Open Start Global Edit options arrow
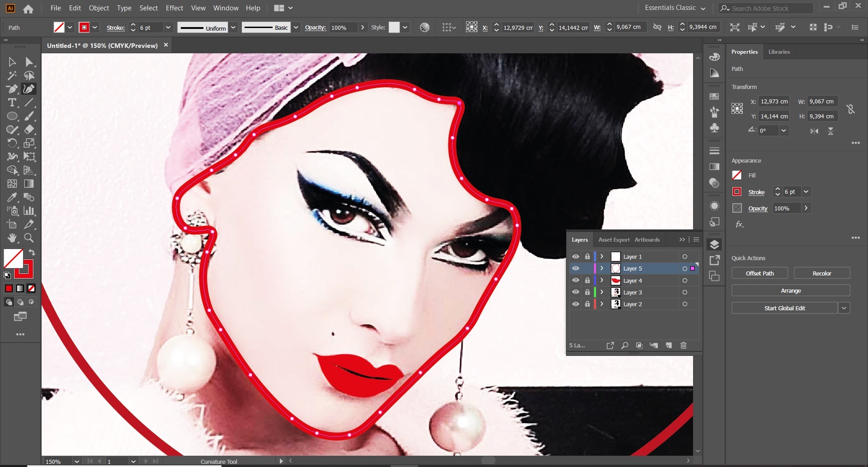Image resolution: width=868 pixels, height=467 pixels. coord(844,308)
